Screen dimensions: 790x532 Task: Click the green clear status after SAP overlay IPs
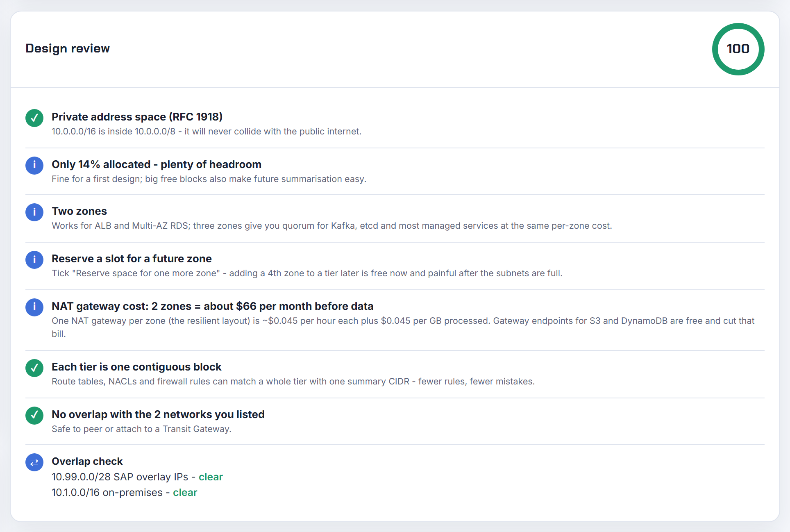pyautogui.click(x=211, y=477)
